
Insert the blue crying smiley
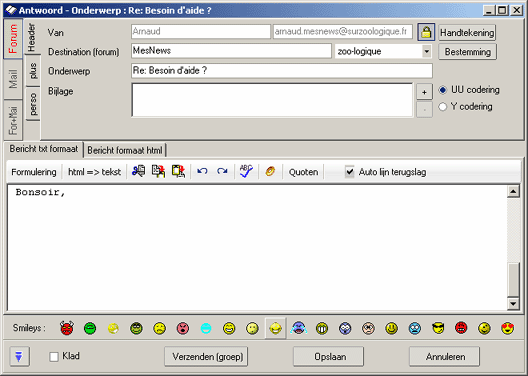pos(299,328)
